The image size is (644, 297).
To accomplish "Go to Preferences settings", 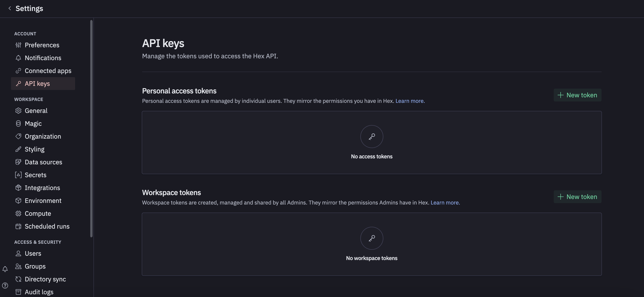I will click(42, 45).
